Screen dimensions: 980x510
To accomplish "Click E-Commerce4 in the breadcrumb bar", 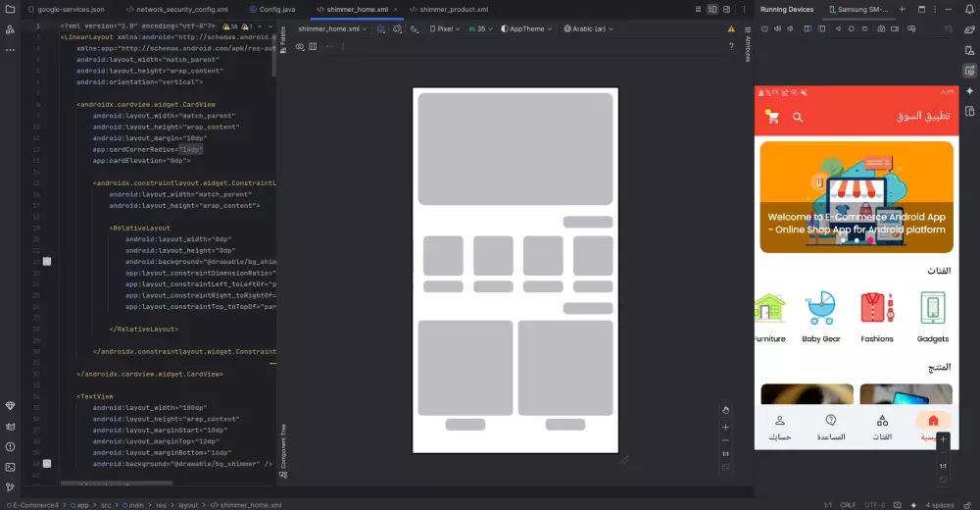I will [x=32, y=505].
